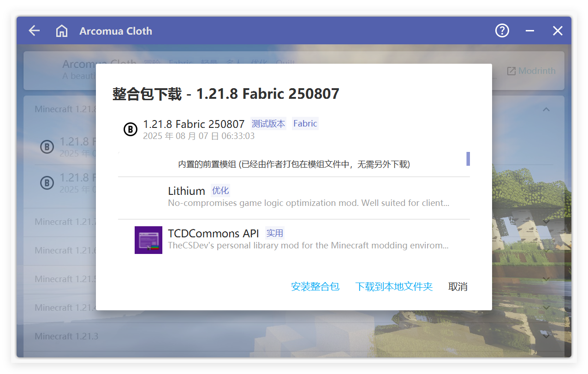Minimize the launcher window

click(530, 31)
